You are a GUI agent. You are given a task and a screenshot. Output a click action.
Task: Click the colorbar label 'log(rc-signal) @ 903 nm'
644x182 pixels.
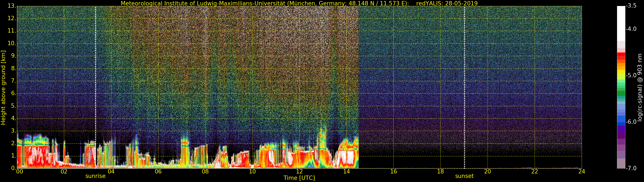(640, 88)
